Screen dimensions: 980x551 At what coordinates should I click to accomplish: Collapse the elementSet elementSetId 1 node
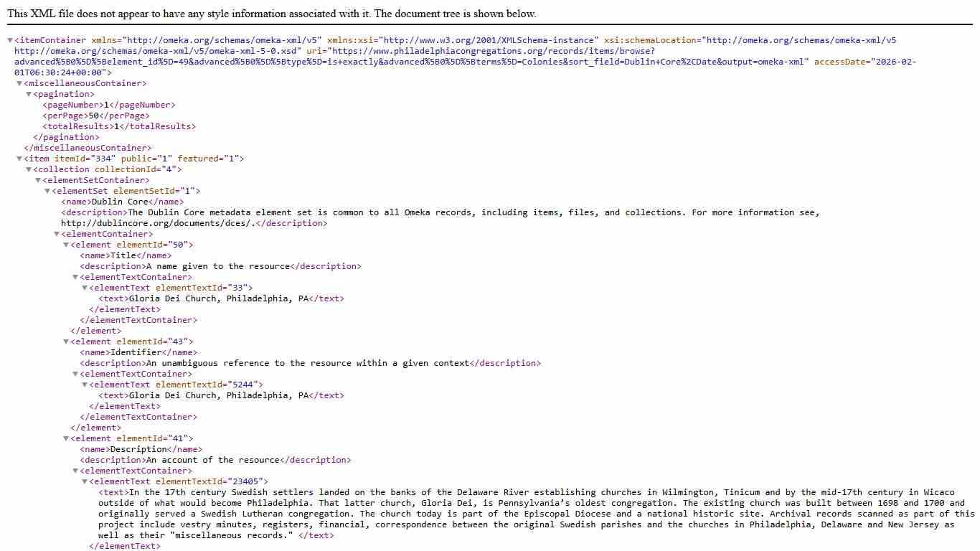[47, 192]
